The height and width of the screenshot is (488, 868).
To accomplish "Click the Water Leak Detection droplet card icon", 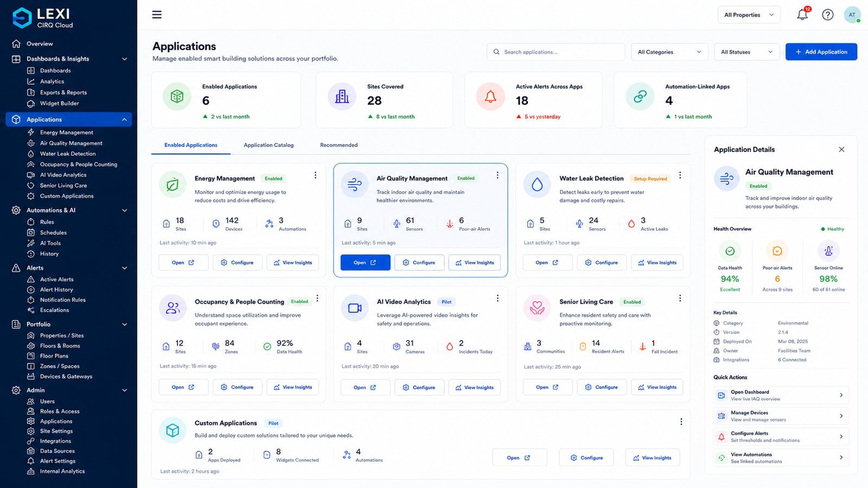I will (x=537, y=184).
